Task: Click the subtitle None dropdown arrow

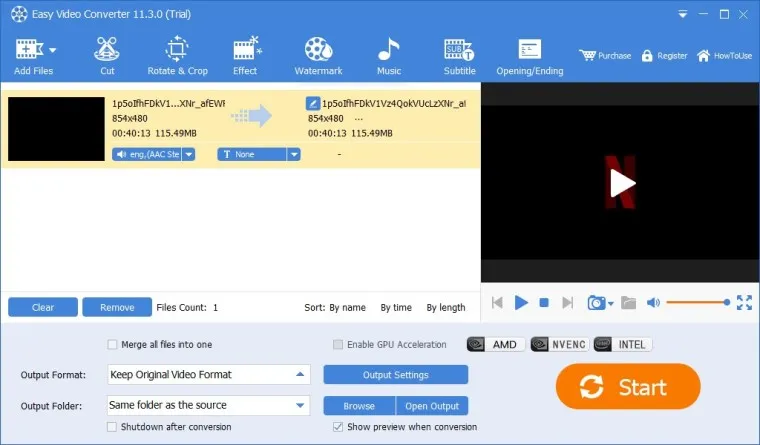Action: (294, 154)
